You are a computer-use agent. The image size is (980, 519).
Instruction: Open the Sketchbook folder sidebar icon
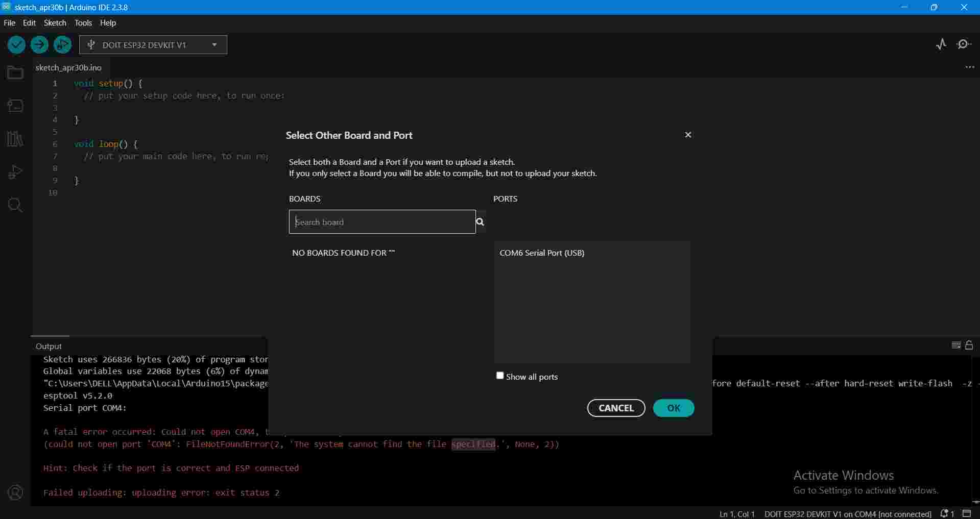click(x=15, y=72)
